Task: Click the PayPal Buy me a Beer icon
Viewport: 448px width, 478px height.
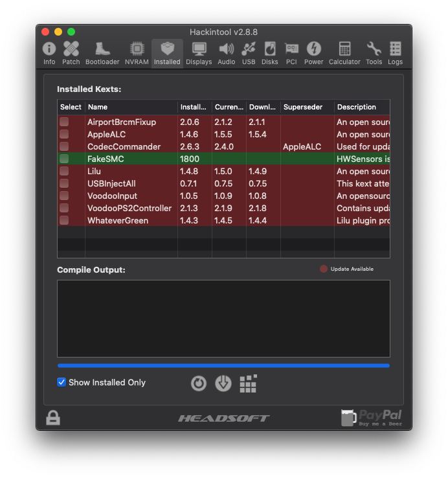Action: [x=371, y=417]
